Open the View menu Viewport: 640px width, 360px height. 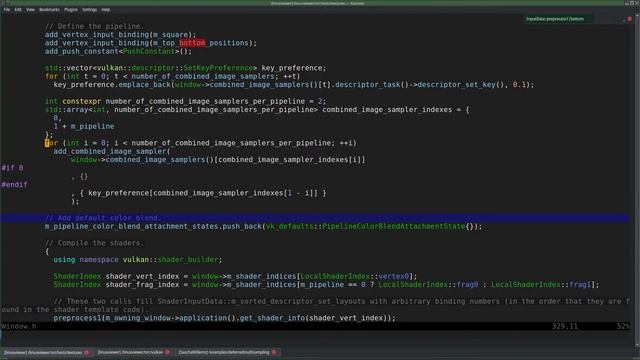(x=30, y=9)
